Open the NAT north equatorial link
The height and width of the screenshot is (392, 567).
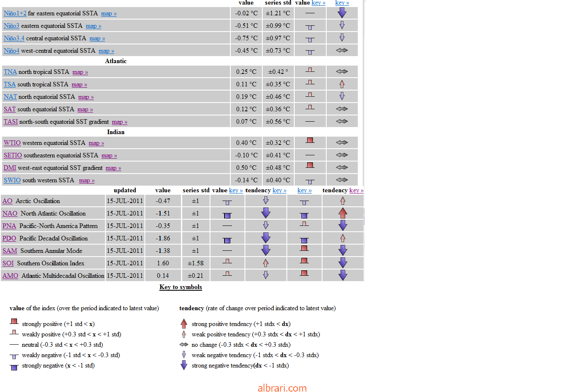coord(10,97)
